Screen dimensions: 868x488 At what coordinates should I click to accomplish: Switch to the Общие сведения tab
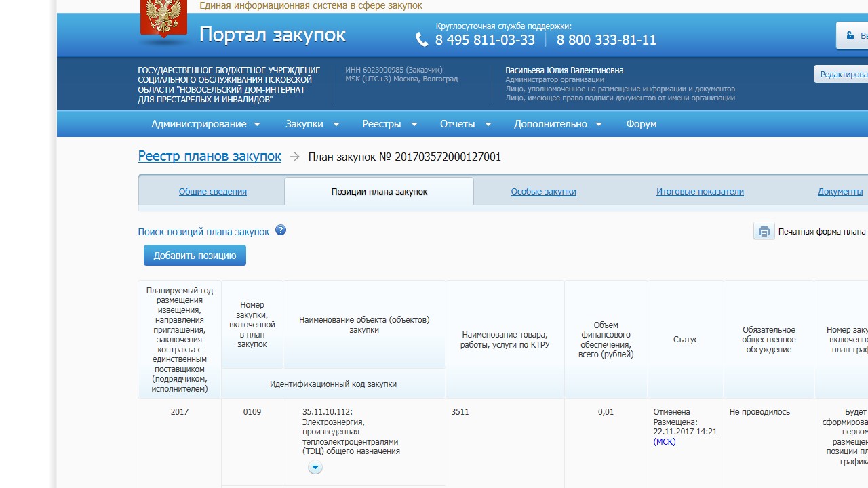[212, 192]
